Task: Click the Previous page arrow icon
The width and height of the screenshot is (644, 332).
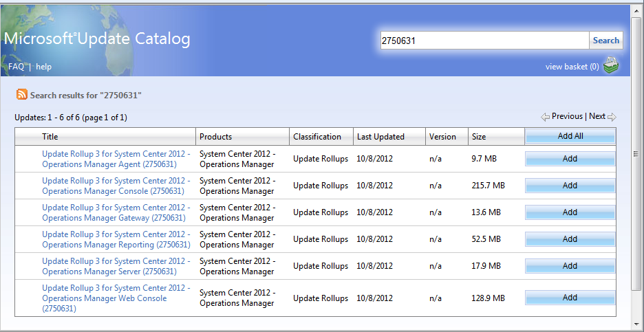Action: [x=545, y=117]
